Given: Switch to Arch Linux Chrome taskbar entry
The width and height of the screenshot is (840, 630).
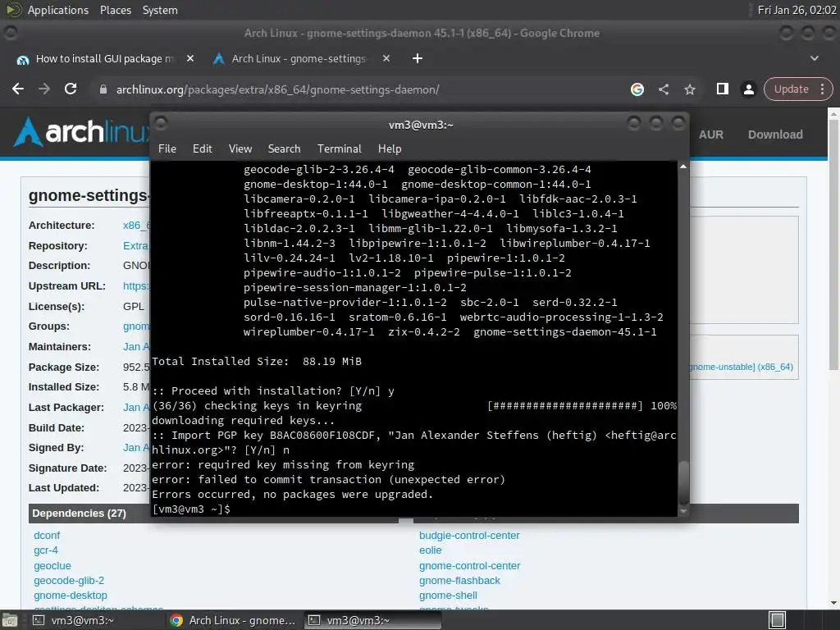Looking at the screenshot, I should 234,620.
